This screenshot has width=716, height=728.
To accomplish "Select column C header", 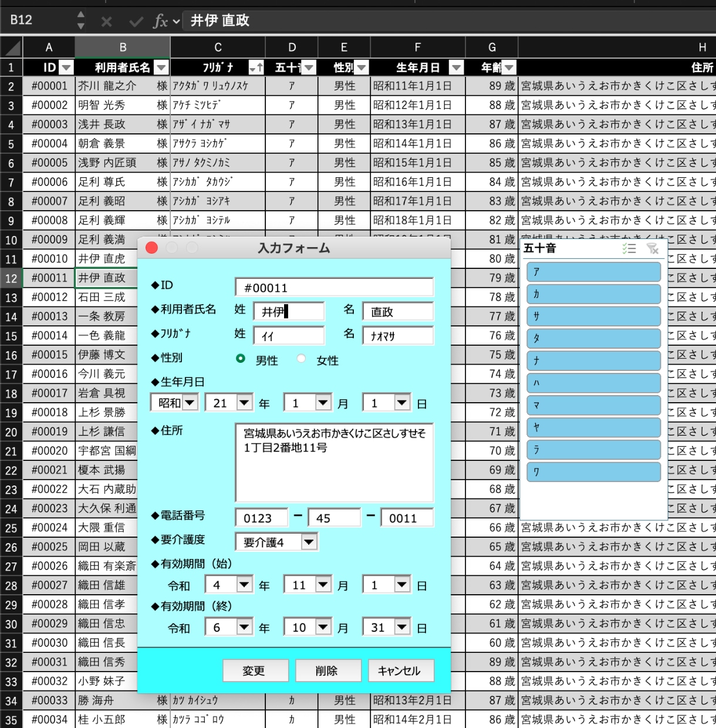I will pos(218,48).
